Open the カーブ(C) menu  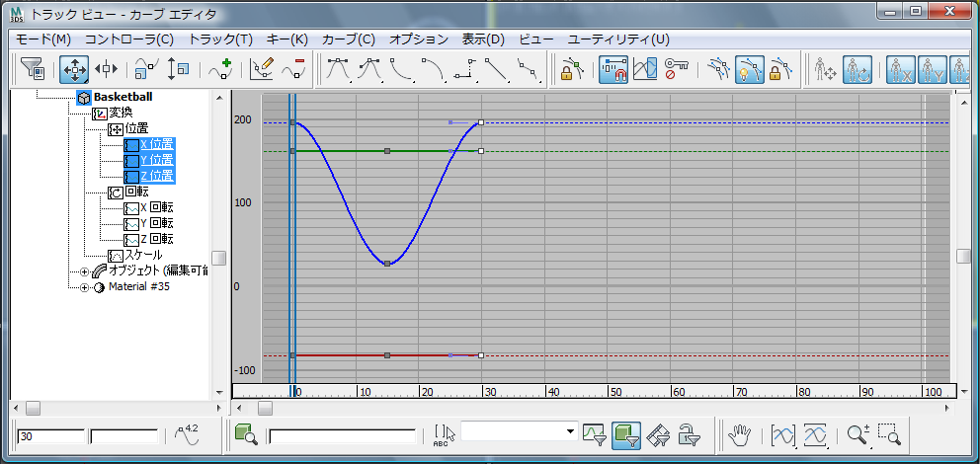pos(348,39)
